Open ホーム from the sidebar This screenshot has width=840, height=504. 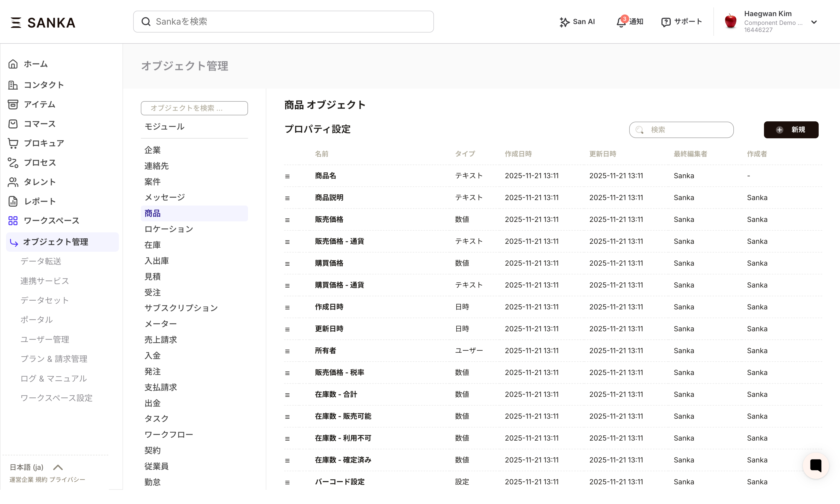36,64
